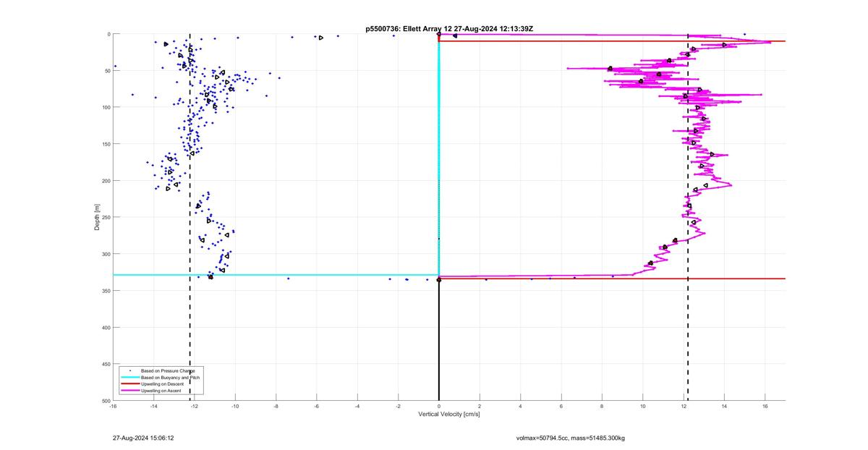Click legend entry 'Upwelling on Descent'

163,384
